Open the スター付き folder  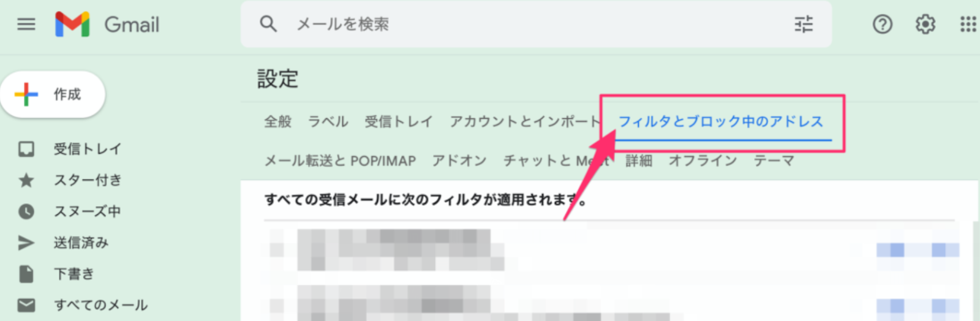coord(88,180)
